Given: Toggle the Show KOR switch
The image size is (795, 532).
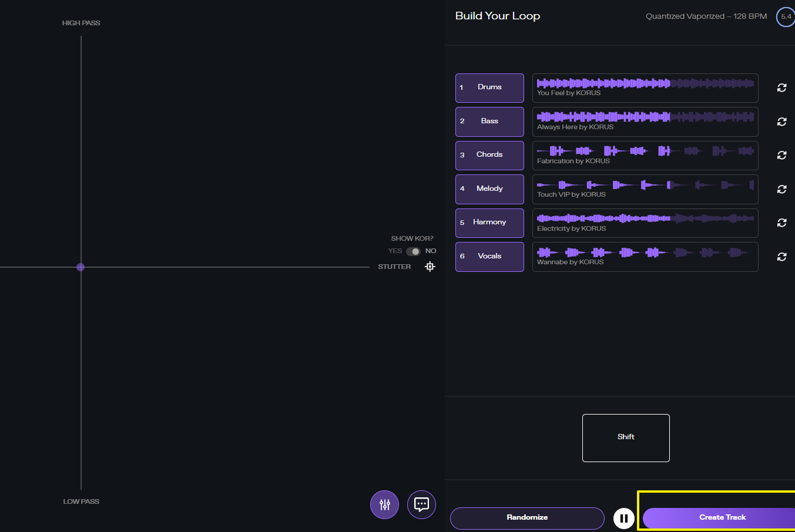Looking at the screenshot, I should point(413,251).
